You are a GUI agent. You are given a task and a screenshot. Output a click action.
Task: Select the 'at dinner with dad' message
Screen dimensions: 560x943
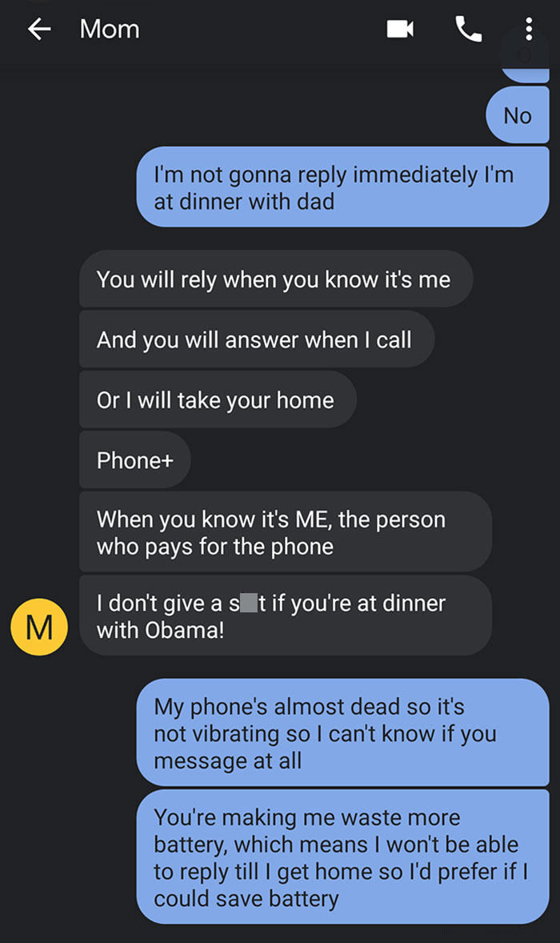pos(342,187)
